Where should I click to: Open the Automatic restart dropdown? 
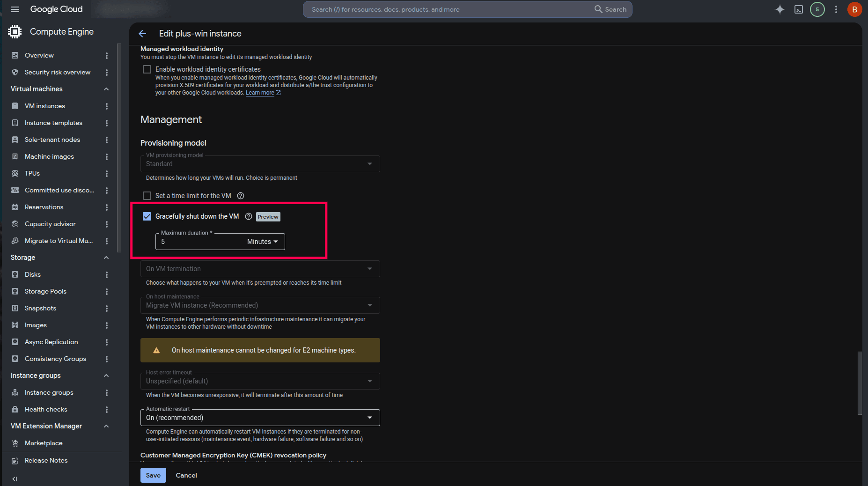[x=260, y=418]
